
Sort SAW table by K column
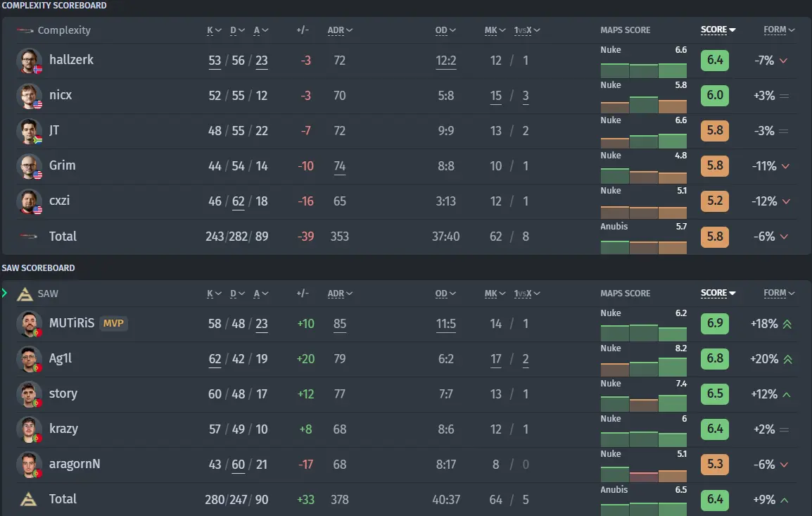click(214, 294)
